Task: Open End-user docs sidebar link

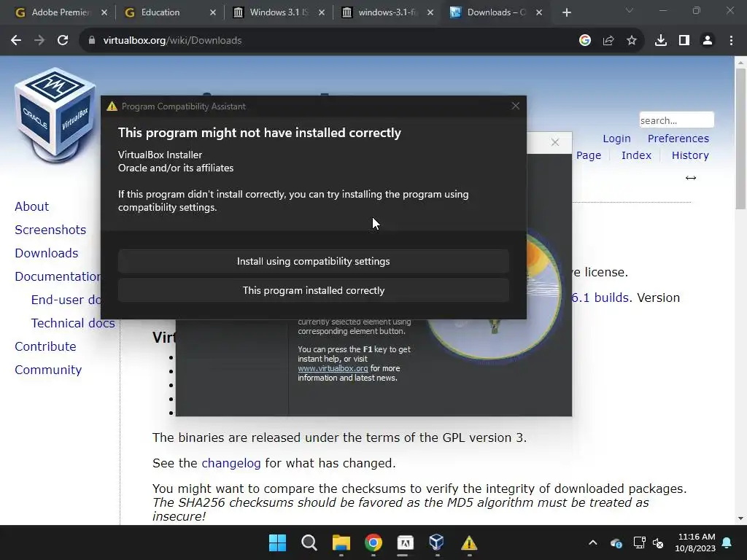Action: tap(66, 300)
